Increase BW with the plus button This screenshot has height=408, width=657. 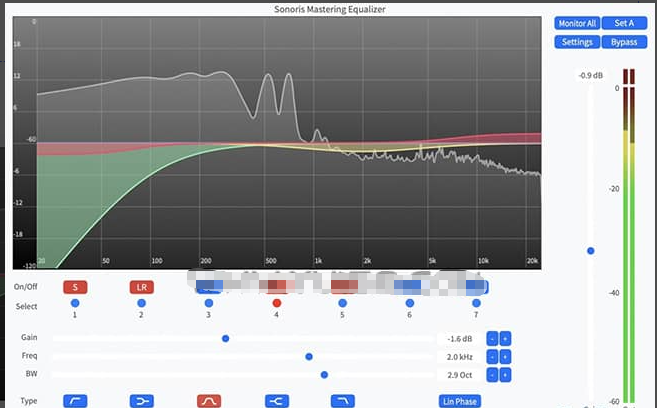pyautogui.click(x=505, y=375)
